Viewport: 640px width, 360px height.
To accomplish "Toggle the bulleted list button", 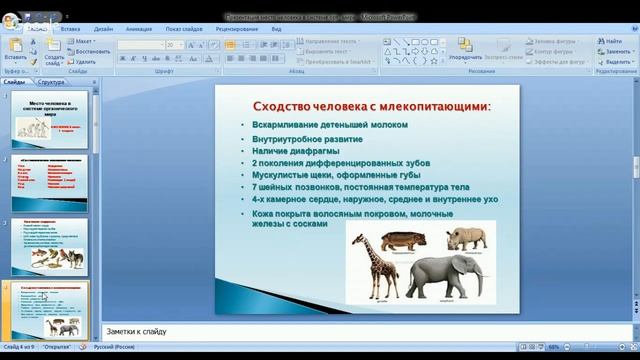I will click(231, 45).
